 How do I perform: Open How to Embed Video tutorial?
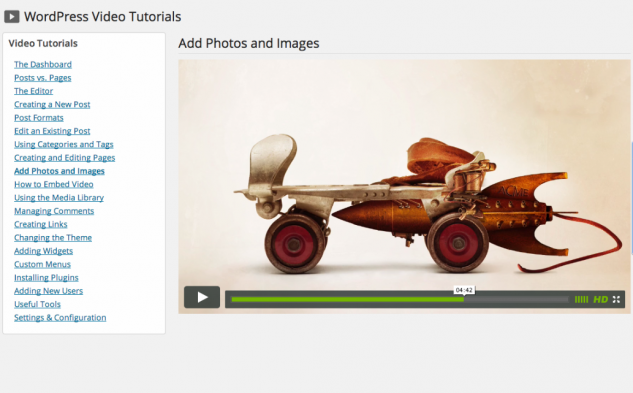54,184
